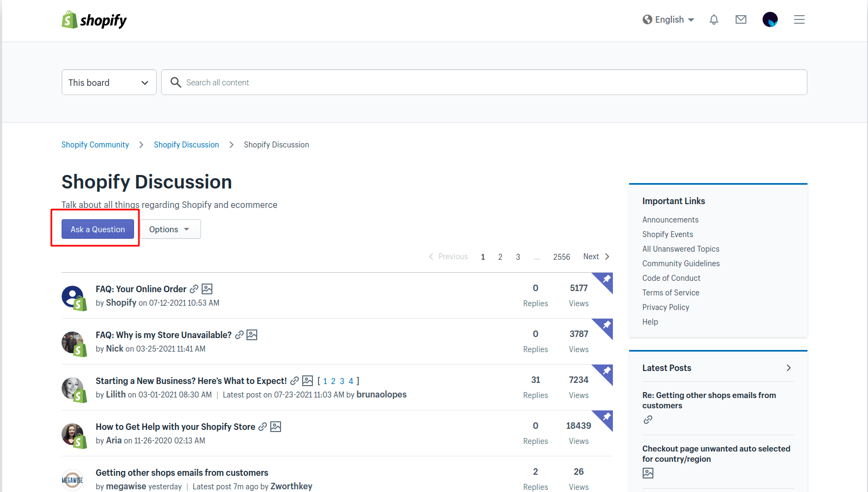Click the Ask a Question button
This screenshot has height=492, width=868.
[x=98, y=230]
